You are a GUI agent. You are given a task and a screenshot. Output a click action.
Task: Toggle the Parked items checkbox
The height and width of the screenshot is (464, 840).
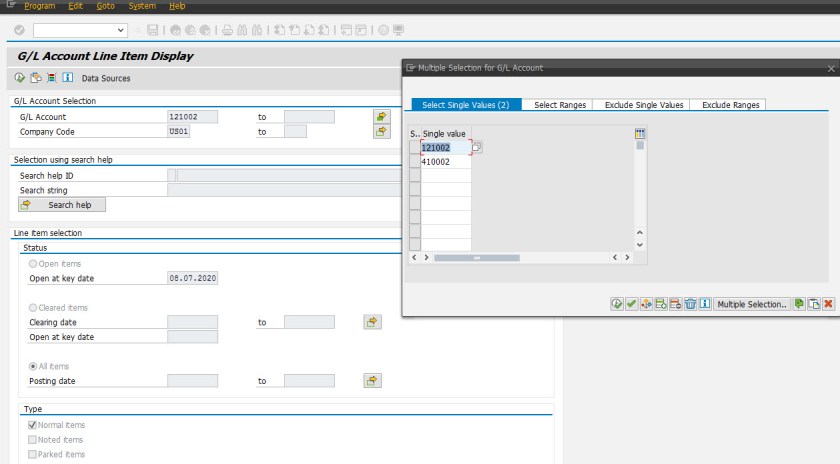pyautogui.click(x=32, y=454)
